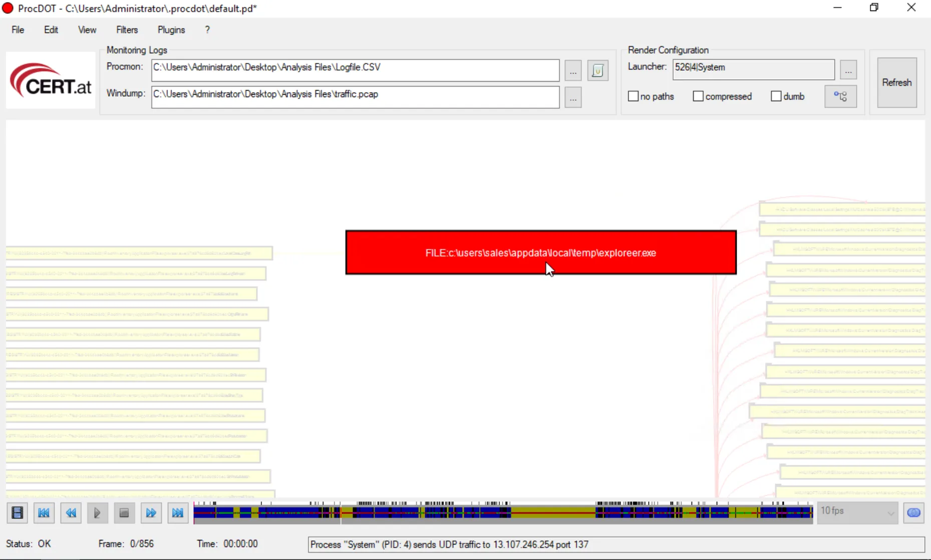Viewport: 931px width, 560px height.
Task: Open the Plugins menu
Action: (171, 30)
